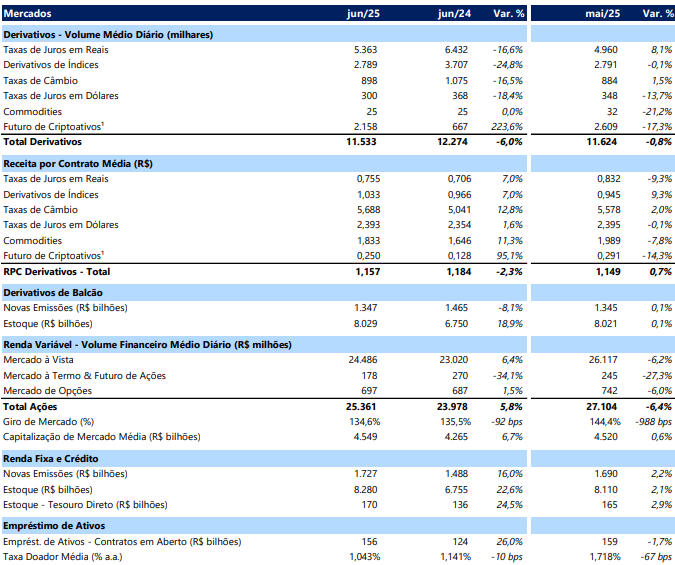The width and height of the screenshot is (675, 565).
Task: Click the 'mai/25' column header
Action: click(603, 13)
